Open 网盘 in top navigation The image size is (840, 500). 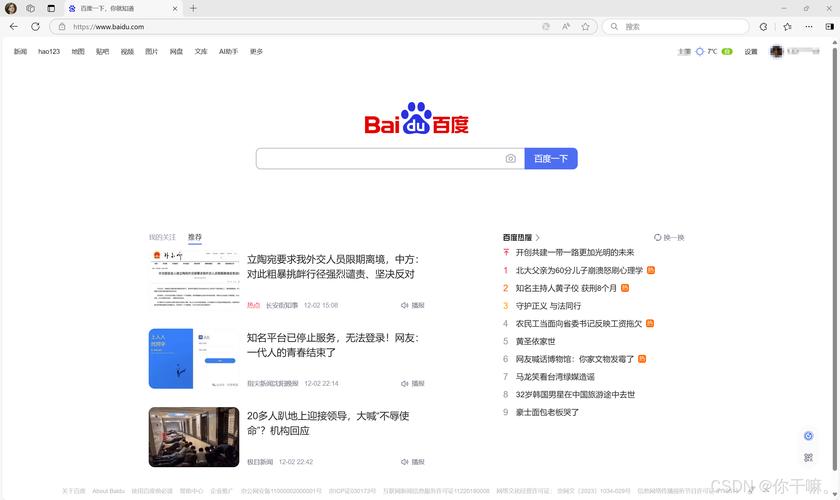(176, 51)
